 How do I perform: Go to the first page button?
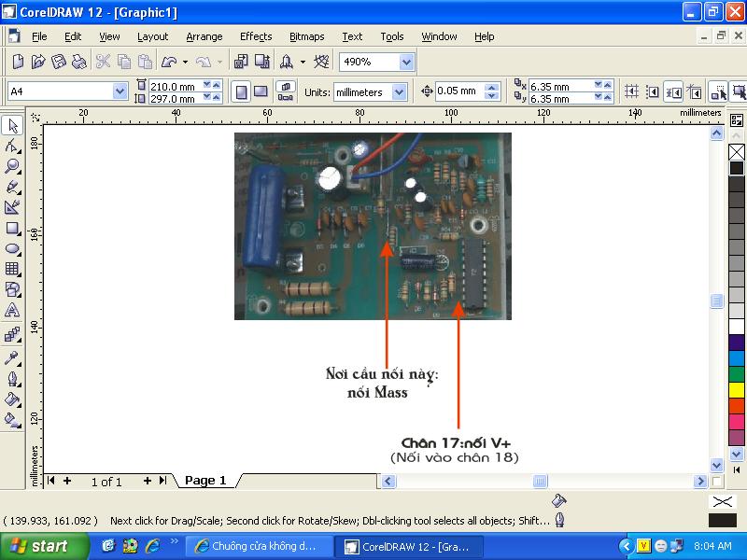[51, 481]
